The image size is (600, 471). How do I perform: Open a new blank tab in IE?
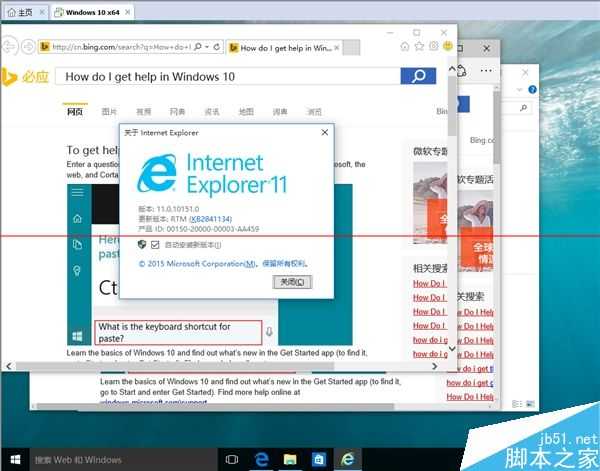point(351,48)
